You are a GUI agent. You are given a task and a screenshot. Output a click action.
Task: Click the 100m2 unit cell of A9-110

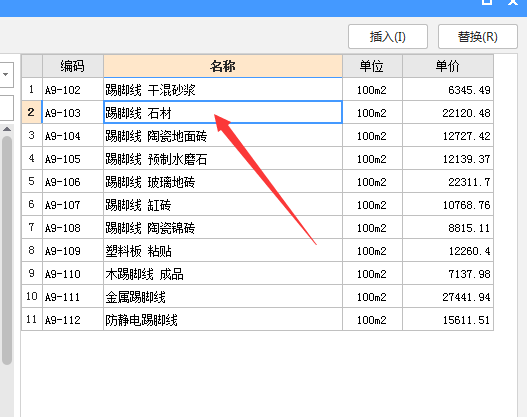click(x=372, y=274)
